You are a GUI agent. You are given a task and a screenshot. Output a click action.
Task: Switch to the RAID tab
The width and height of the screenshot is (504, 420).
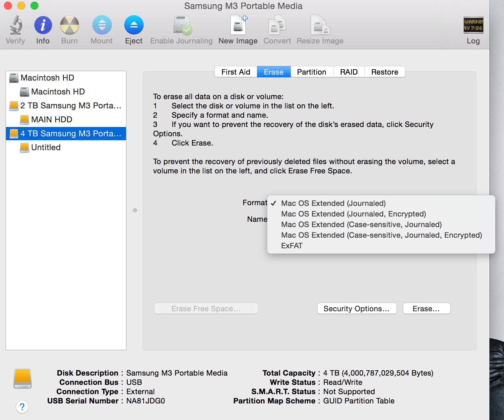pyautogui.click(x=349, y=72)
